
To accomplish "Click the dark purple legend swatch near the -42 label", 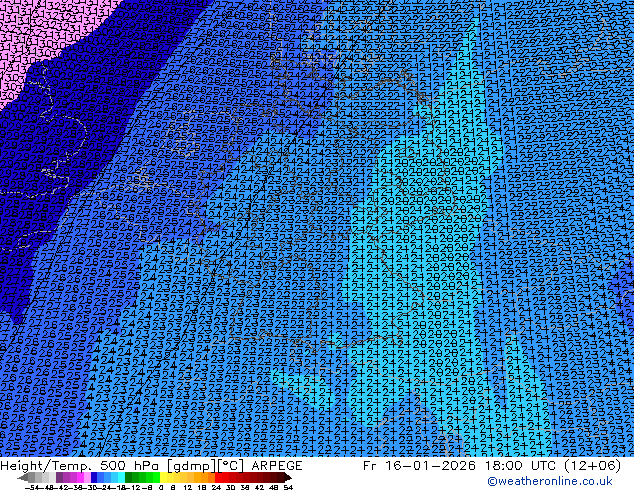I will click(59, 477).
